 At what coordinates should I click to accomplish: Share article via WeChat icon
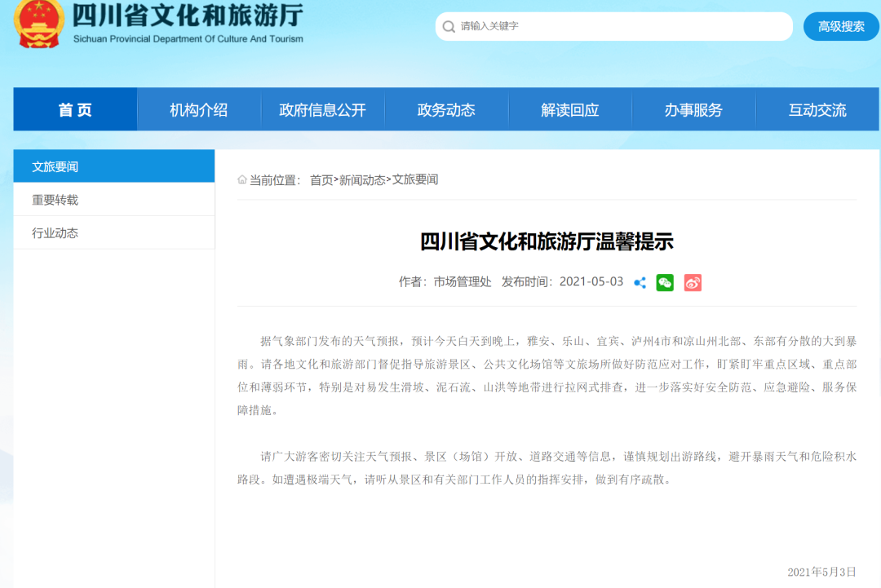point(665,282)
